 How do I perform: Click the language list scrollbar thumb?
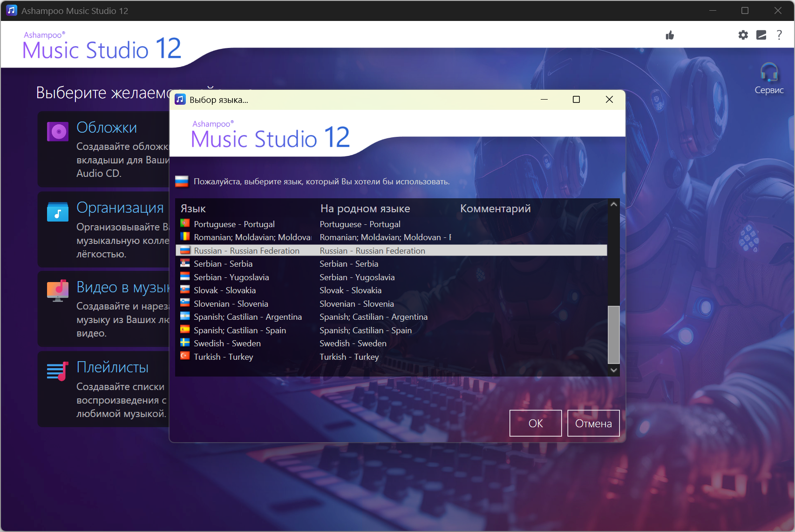pos(614,334)
